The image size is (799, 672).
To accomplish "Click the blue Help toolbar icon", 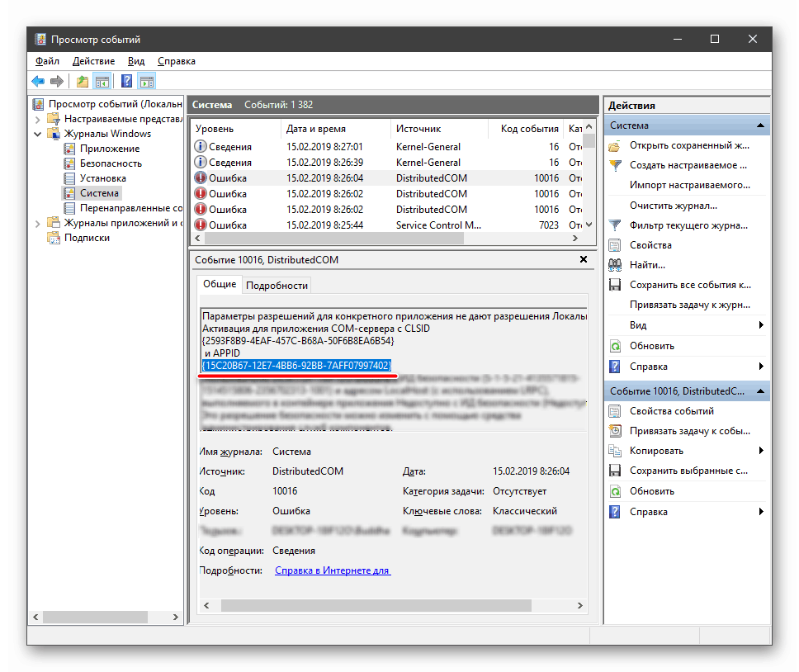I will pyautogui.click(x=126, y=81).
